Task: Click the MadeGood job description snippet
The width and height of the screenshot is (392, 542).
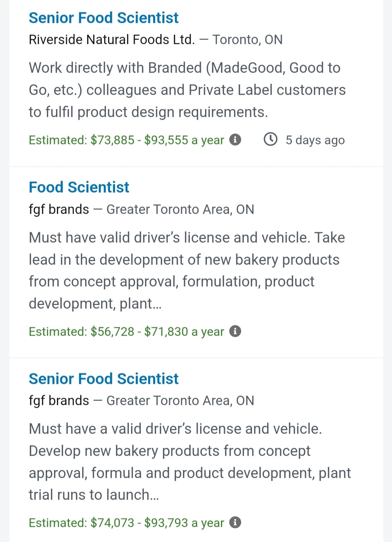Action: (x=187, y=90)
